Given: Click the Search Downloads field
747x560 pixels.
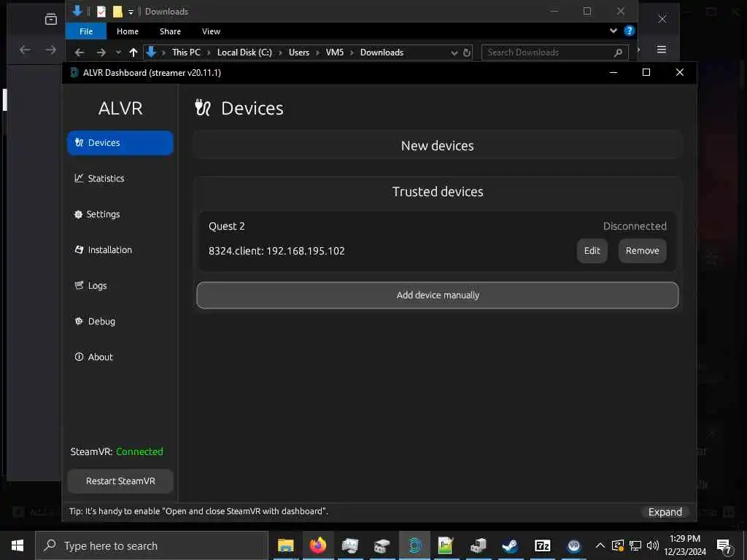Looking at the screenshot, I should coord(547,52).
